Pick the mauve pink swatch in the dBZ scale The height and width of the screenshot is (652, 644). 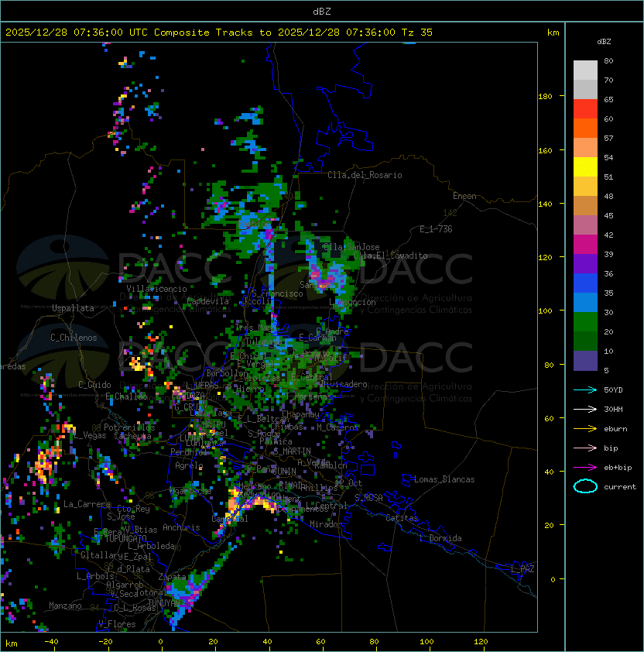click(x=585, y=225)
